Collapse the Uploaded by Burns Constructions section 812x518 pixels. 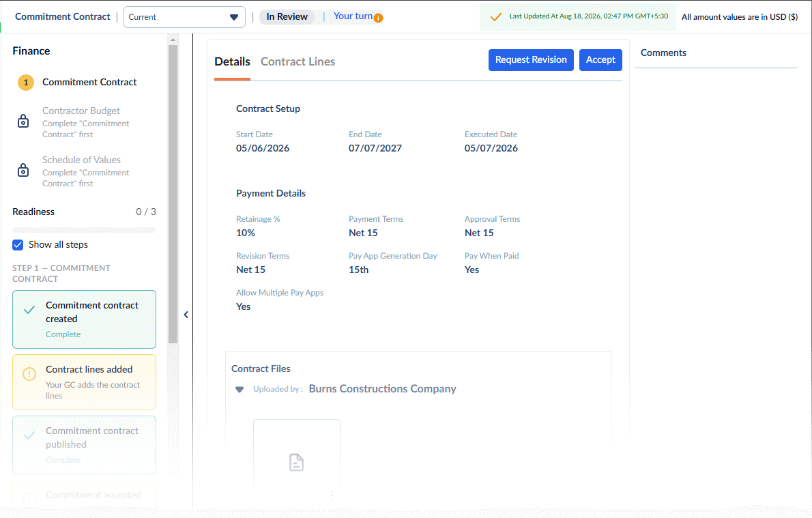[240, 390]
